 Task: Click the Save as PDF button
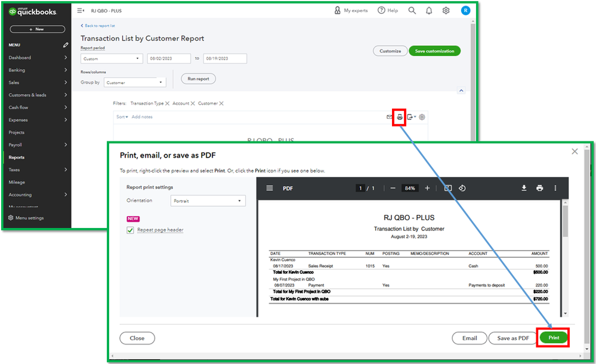tap(513, 338)
